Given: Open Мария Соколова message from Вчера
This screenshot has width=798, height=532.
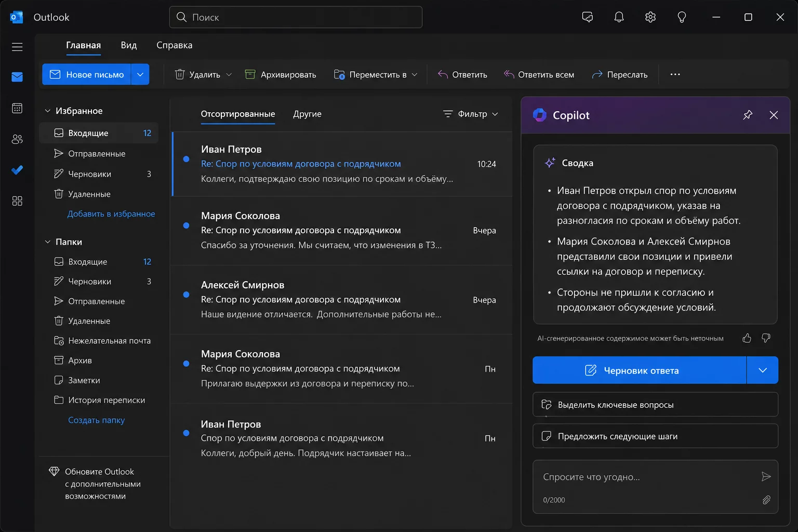Looking at the screenshot, I should [342, 231].
